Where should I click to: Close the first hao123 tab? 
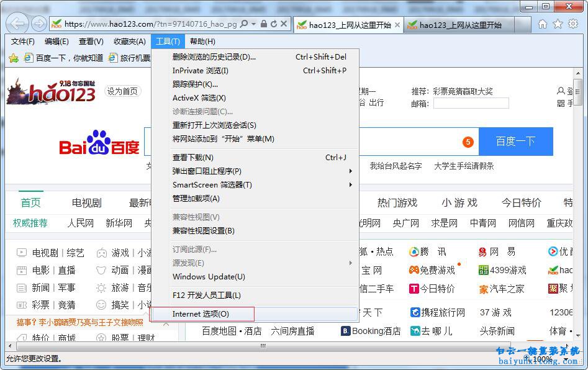397,25
